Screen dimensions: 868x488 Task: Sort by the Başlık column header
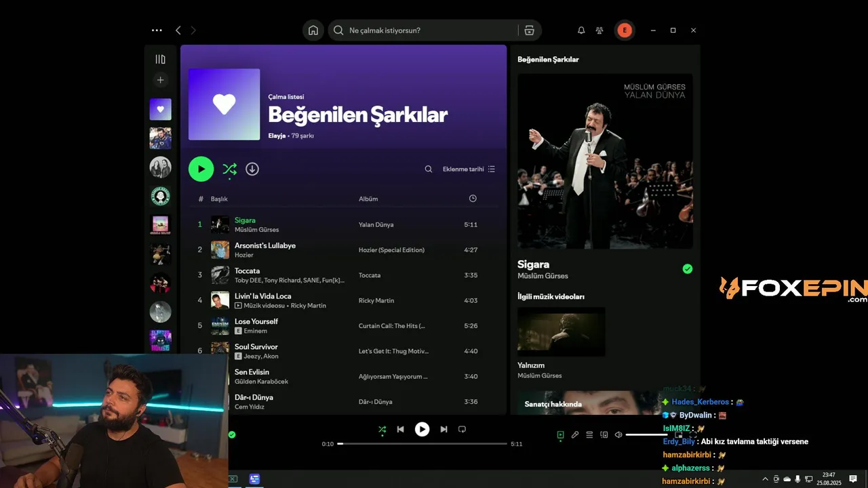pos(219,199)
